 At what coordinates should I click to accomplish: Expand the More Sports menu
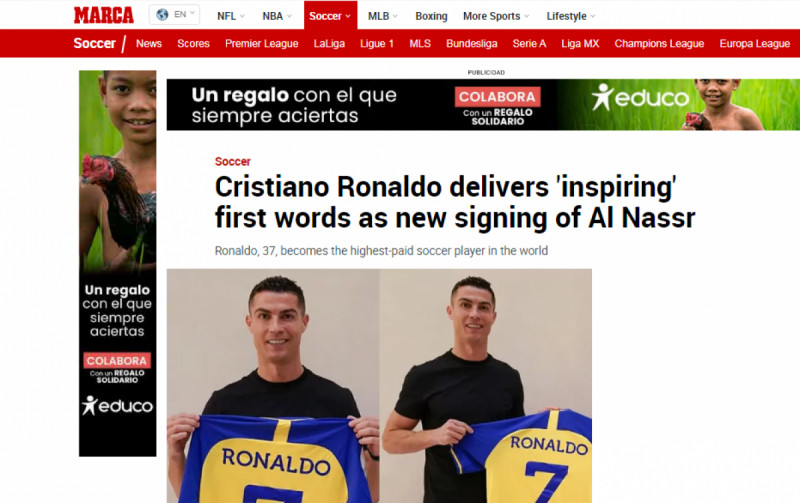496,16
